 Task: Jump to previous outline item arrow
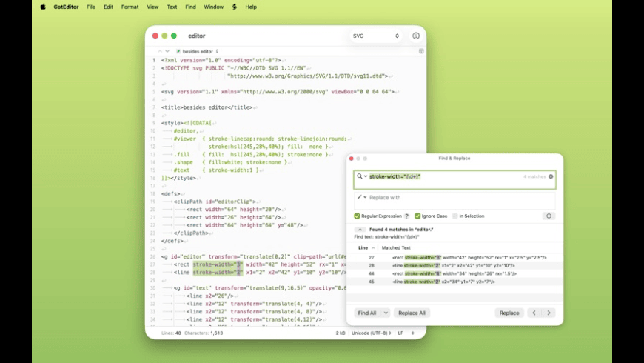tap(160, 51)
